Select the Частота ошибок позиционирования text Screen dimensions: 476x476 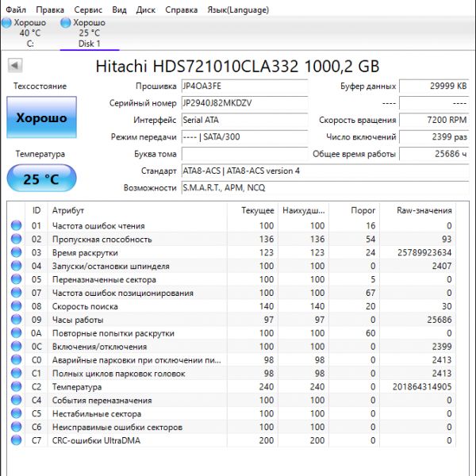(x=123, y=293)
